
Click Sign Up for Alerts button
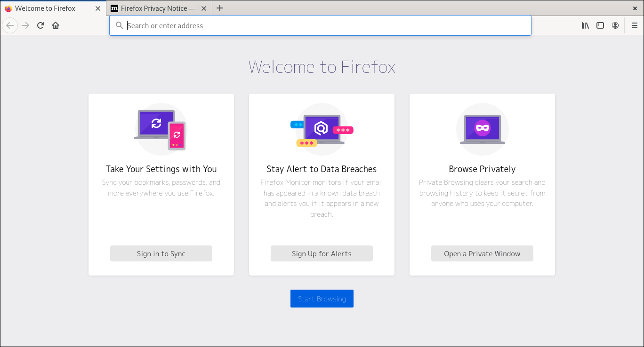(322, 253)
